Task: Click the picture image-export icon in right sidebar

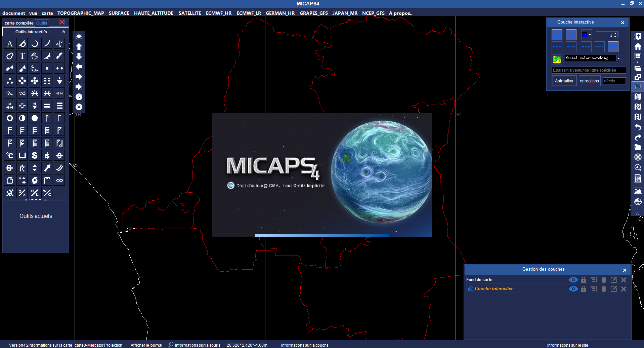Action: point(638,191)
